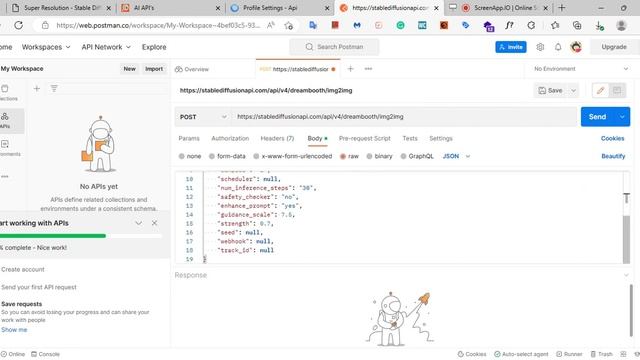Image resolution: width=640 pixels, height=360 pixels.
Task: Open Runner in status bar
Action: (x=569, y=354)
